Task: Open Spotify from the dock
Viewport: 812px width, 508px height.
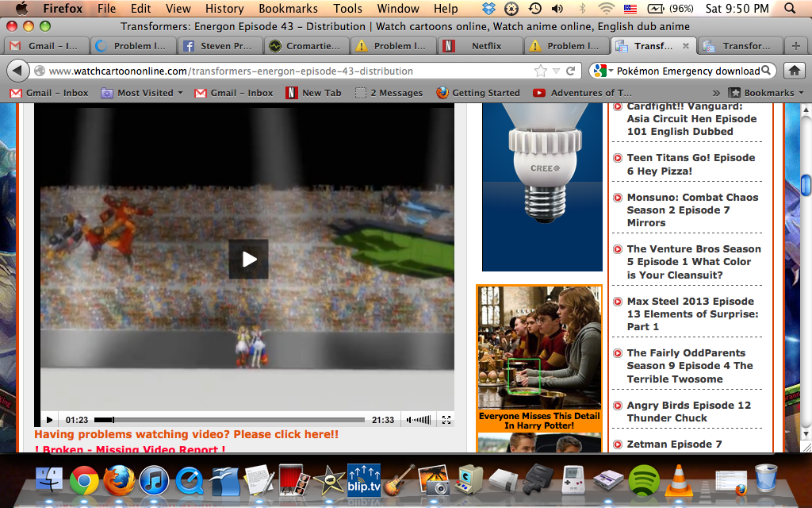Action: click(x=643, y=480)
